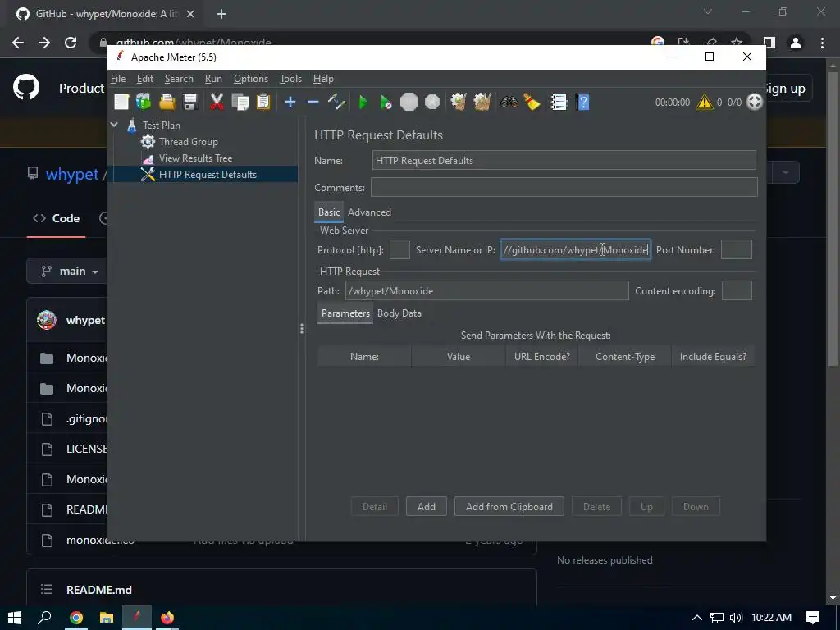Open the Templates icon in JMeter toolbar
Viewport: 840px width, 630px height.
coord(144,102)
